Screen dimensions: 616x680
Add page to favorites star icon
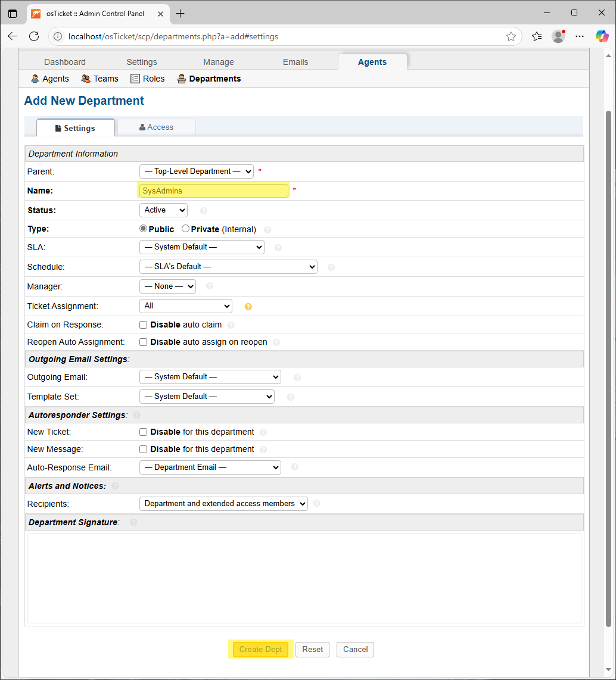[x=511, y=36]
